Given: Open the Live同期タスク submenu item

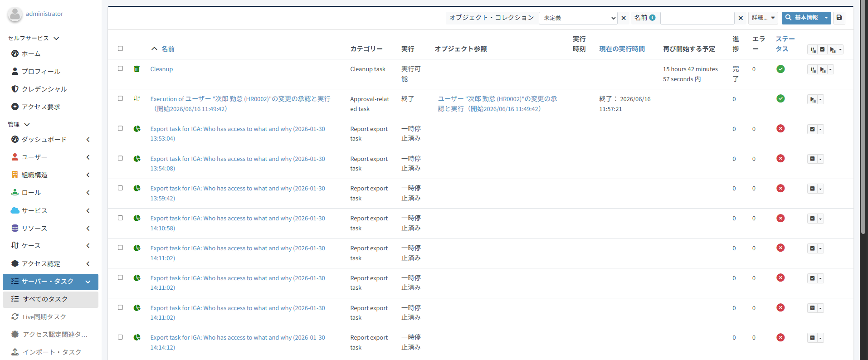Looking at the screenshot, I should (50, 316).
